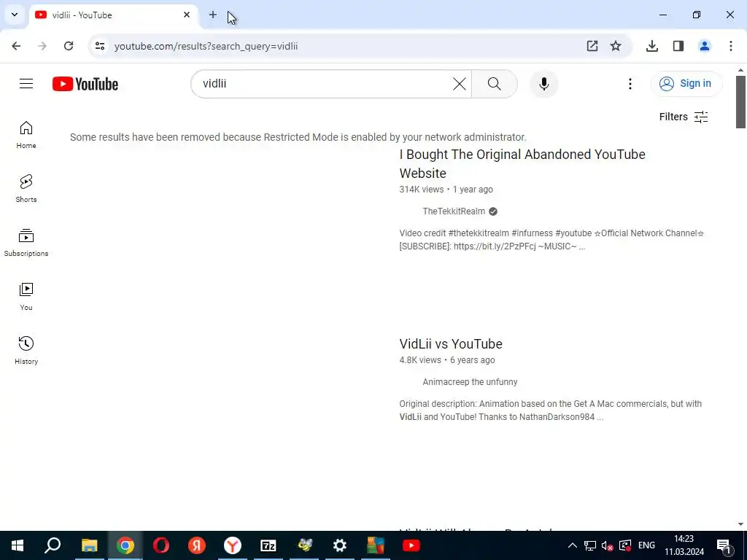Open Windows taskbar search

(53, 545)
